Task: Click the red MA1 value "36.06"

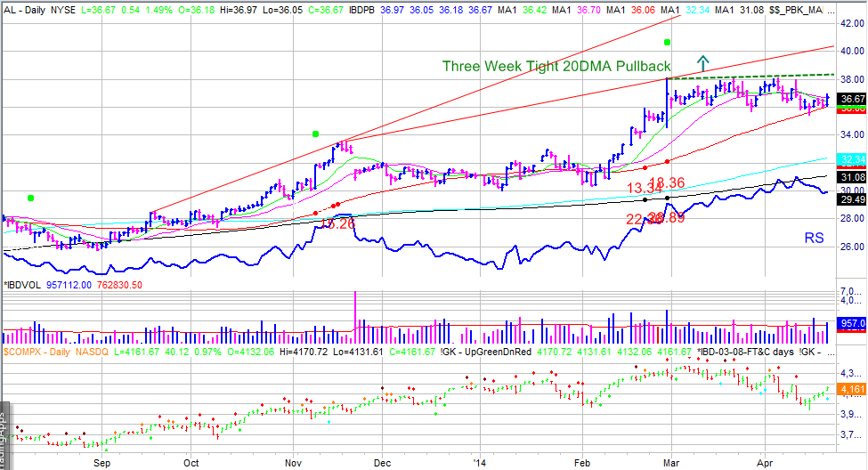Action: (643, 11)
